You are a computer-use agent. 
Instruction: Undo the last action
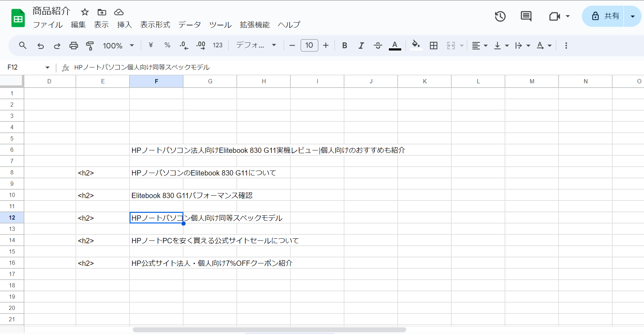pos(41,46)
